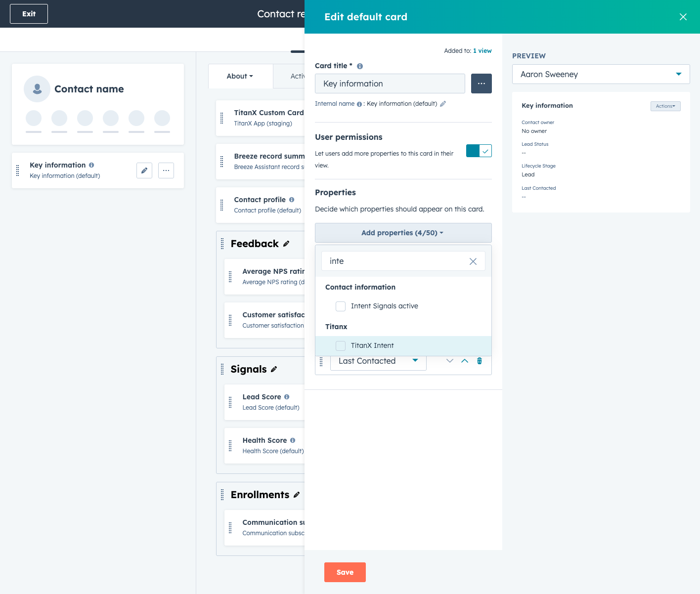Click the Contact profile info icon
The height and width of the screenshot is (594, 700).
pos(292,200)
